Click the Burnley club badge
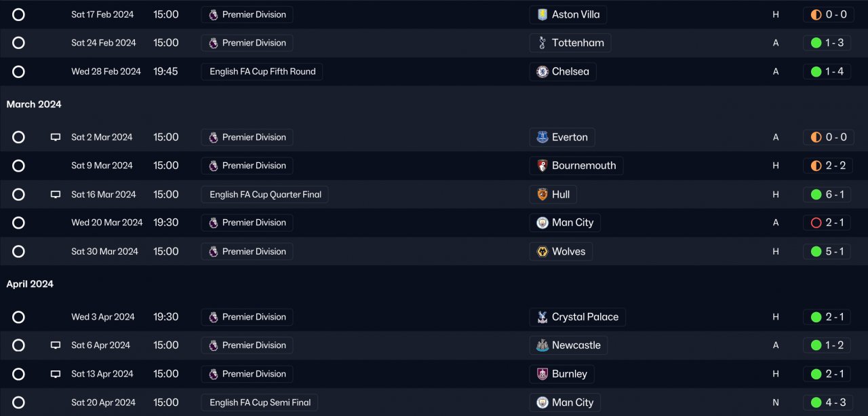 coord(542,374)
